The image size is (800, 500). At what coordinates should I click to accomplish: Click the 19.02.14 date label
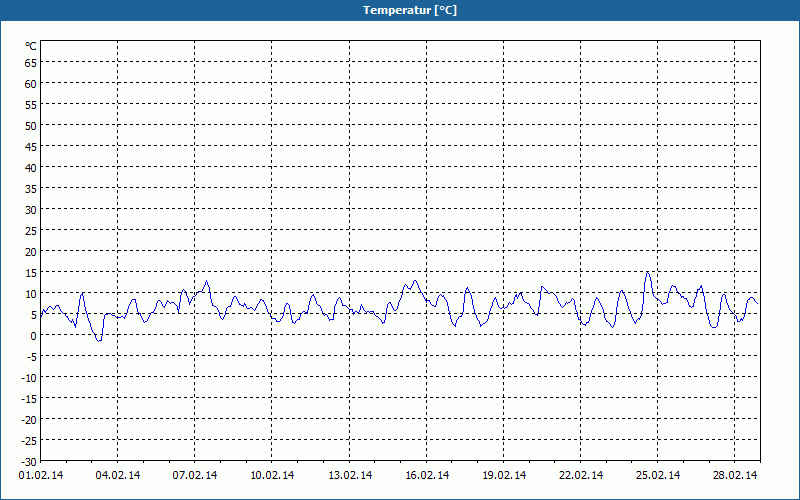pyautogui.click(x=504, y=476)
